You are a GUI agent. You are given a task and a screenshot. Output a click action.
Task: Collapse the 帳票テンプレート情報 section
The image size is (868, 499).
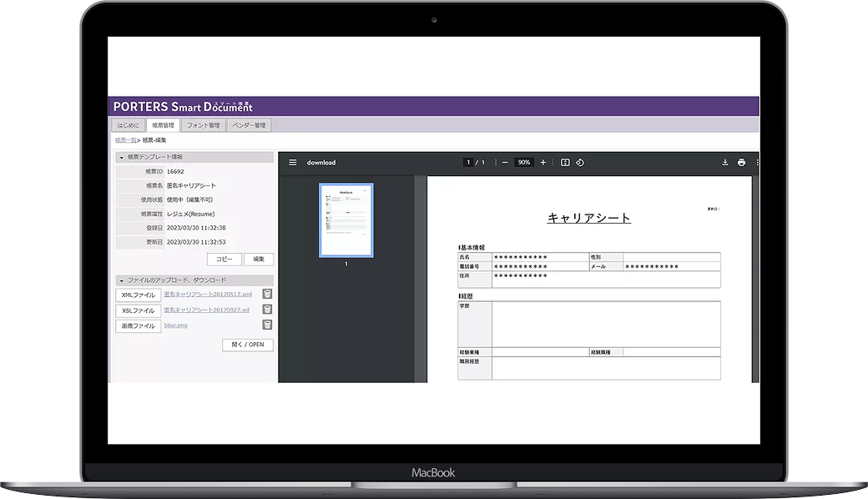point(122,158)
